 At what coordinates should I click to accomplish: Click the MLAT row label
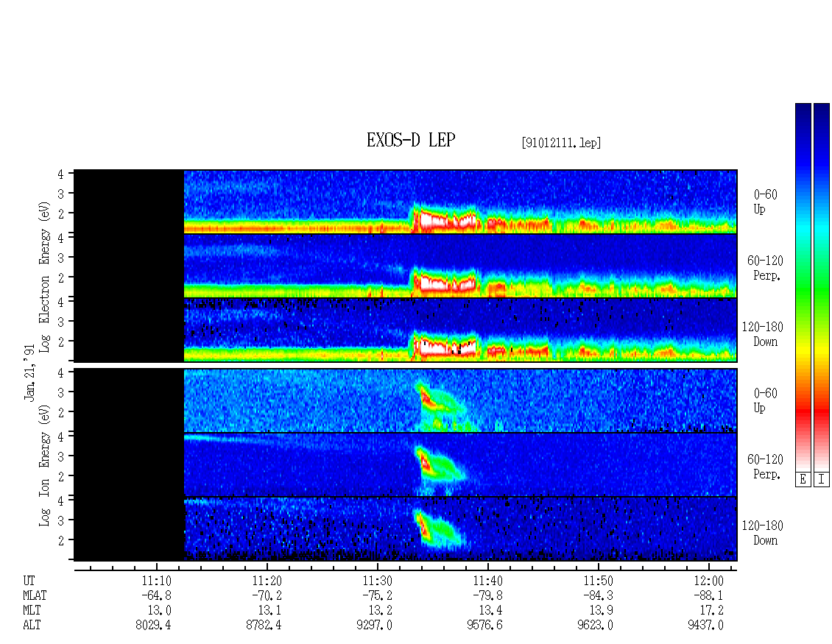35,595
